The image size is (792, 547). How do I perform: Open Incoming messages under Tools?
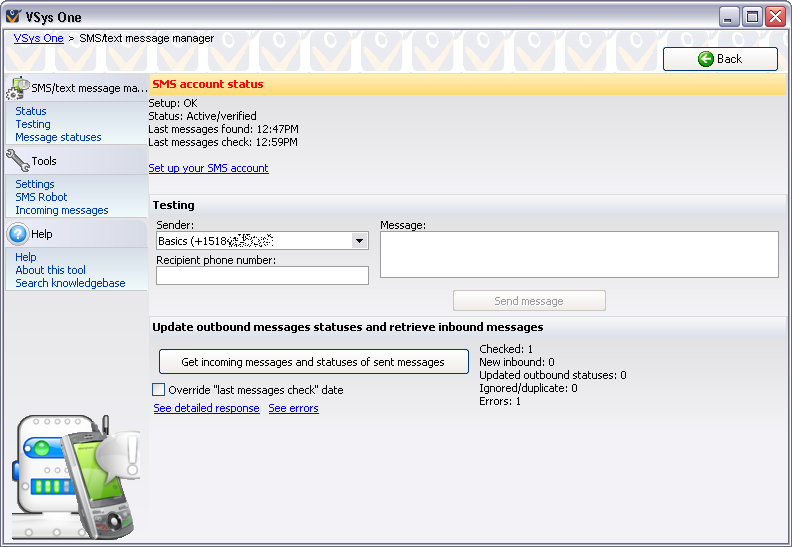62,211
